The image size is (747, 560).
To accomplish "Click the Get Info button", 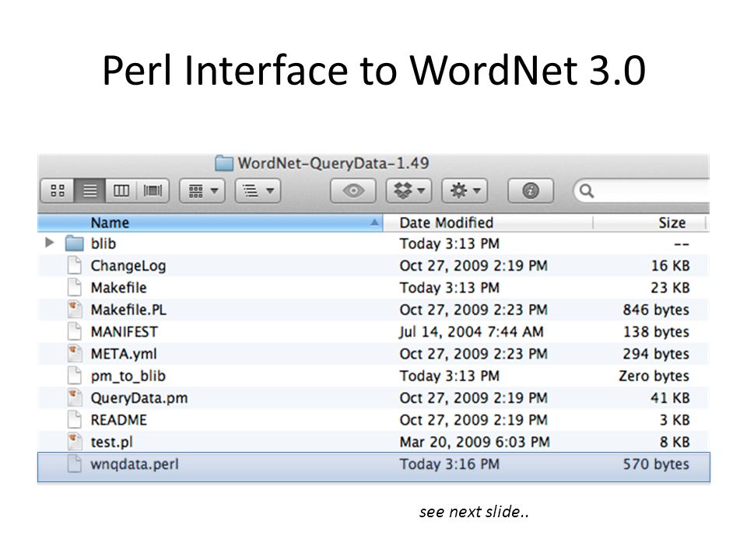I will [531, 191].
